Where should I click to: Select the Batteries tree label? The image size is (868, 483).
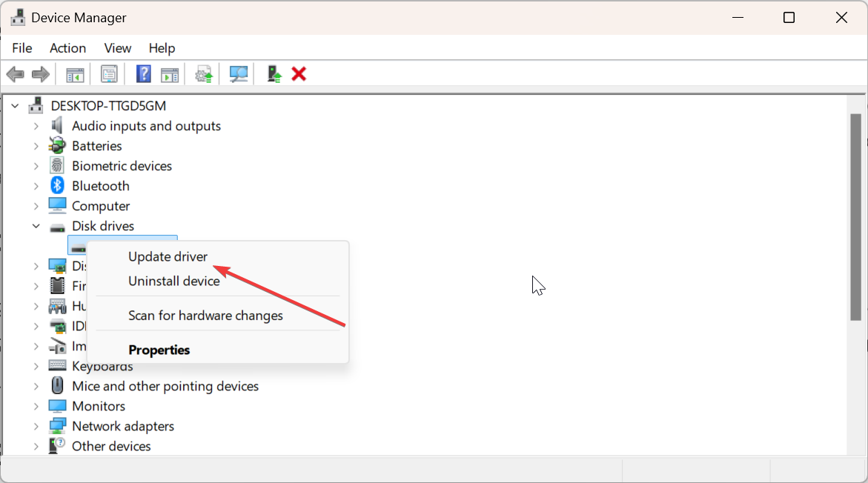point(97,146)
